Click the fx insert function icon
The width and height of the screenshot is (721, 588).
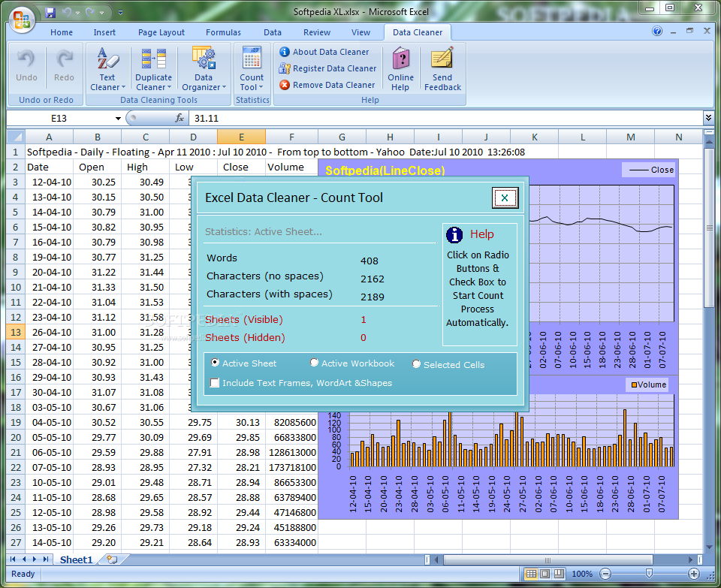179,118
